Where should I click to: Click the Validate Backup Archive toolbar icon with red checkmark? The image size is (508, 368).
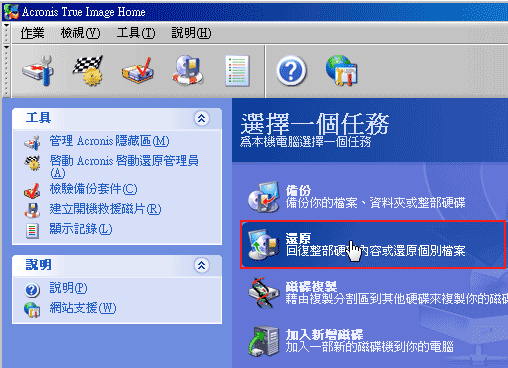pyautogui.click(x=138, y=70)
